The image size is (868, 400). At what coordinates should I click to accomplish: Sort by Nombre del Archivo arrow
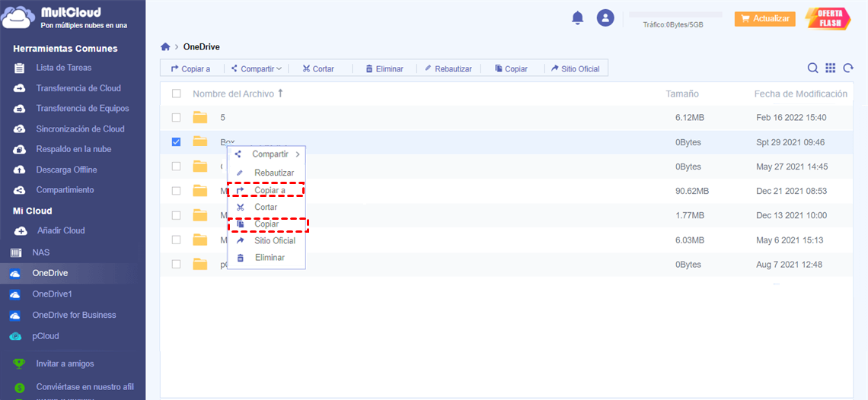pos(280,94)
